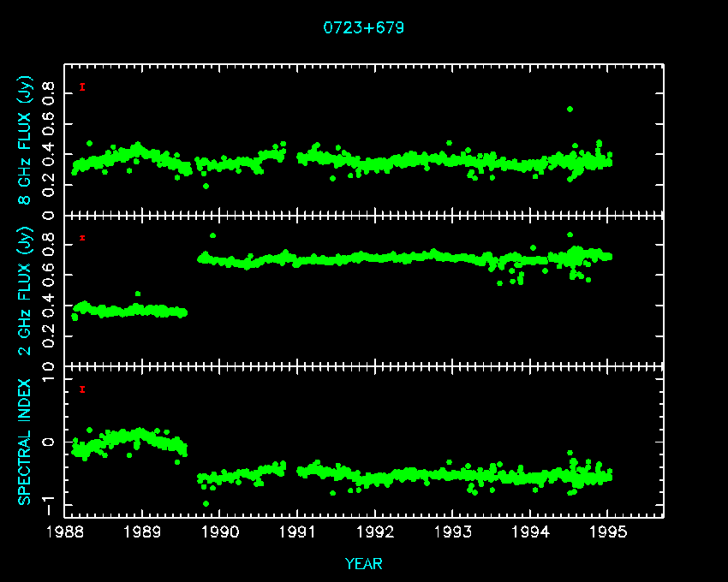The height and width of the screenshot is (582, 728).
Task: Pick the high 2 GHz outlier point near 1990
Action: coord(212,235)
